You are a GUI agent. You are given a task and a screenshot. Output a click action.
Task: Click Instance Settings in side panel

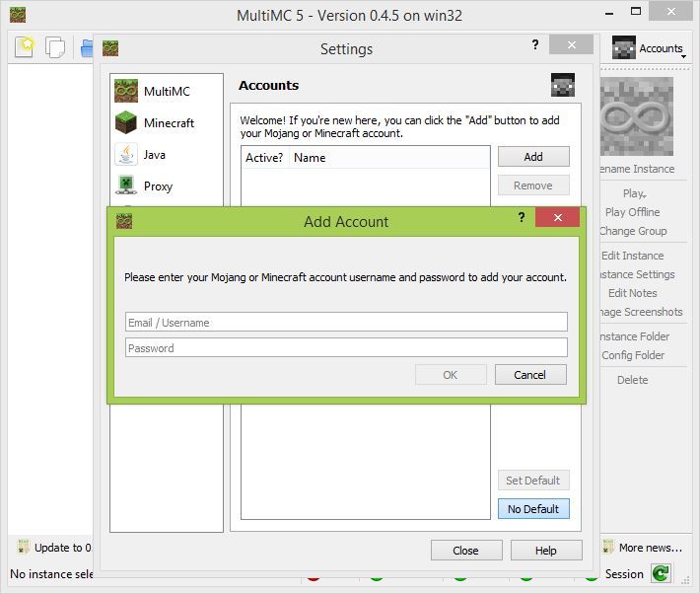637,274
